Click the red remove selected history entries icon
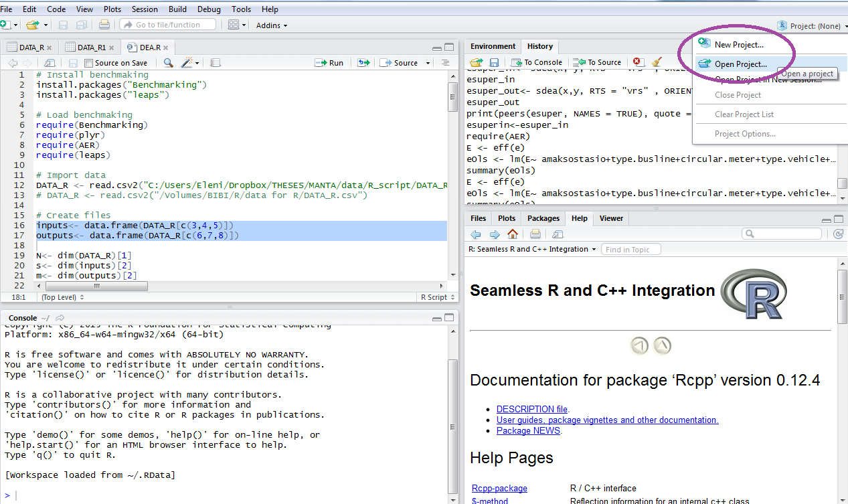Screen dimensions: 848x504 point(638,62)
